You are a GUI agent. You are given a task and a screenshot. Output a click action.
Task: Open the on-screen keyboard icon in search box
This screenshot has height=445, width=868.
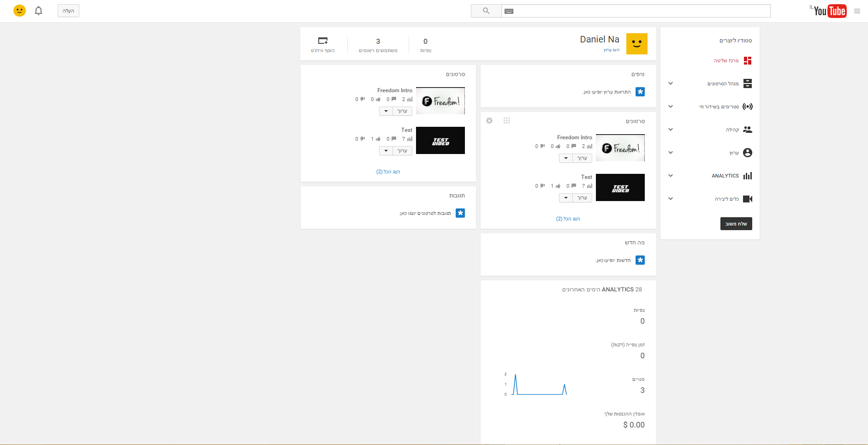(509, 11)
